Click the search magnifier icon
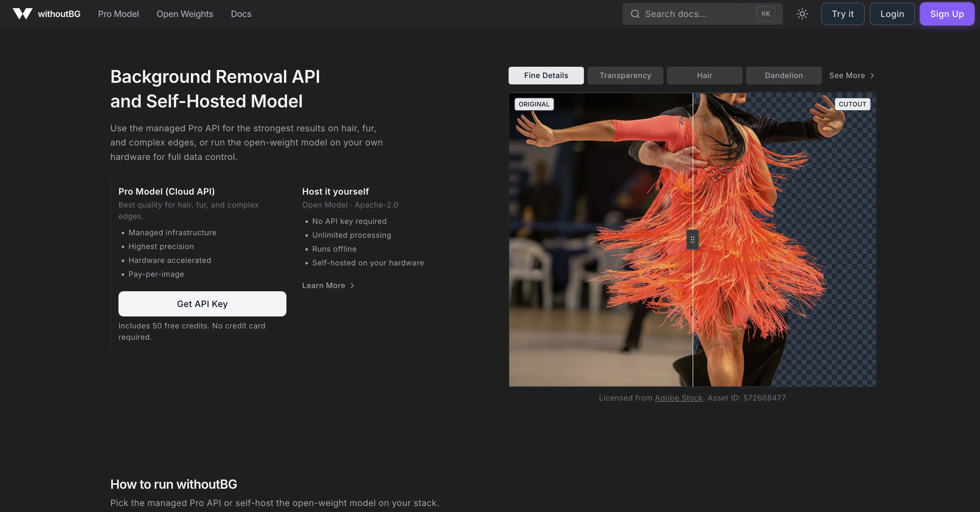Image resolution: width=980 pixels, height=512 pixels. point(635,14)
